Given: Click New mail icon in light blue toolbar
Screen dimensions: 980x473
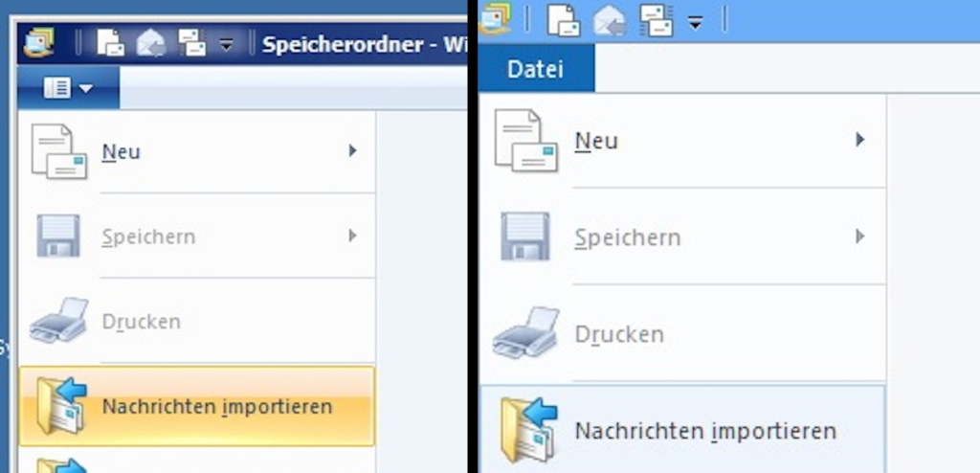Looking at the screenshot, I should (x=563, y=20).
